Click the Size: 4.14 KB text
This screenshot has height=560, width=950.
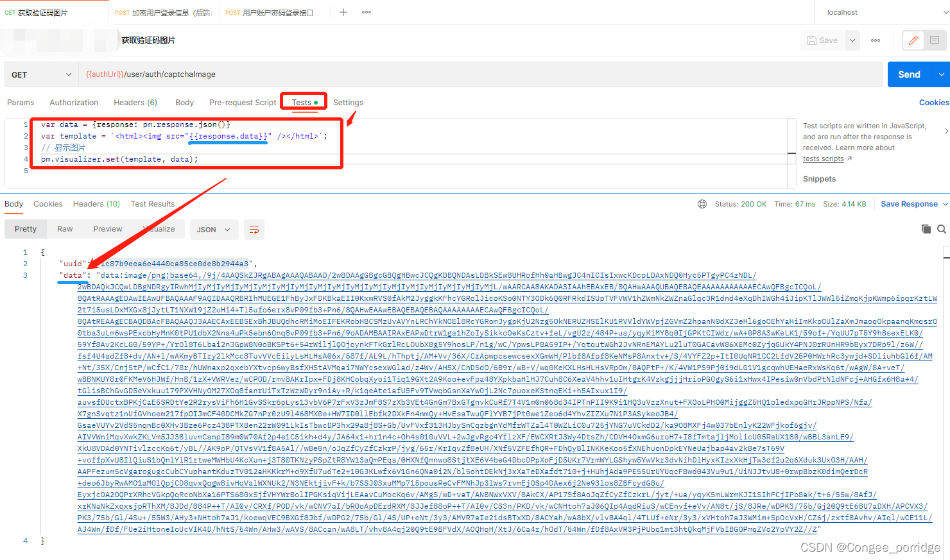pyautogui.click(x=845, y=204)
